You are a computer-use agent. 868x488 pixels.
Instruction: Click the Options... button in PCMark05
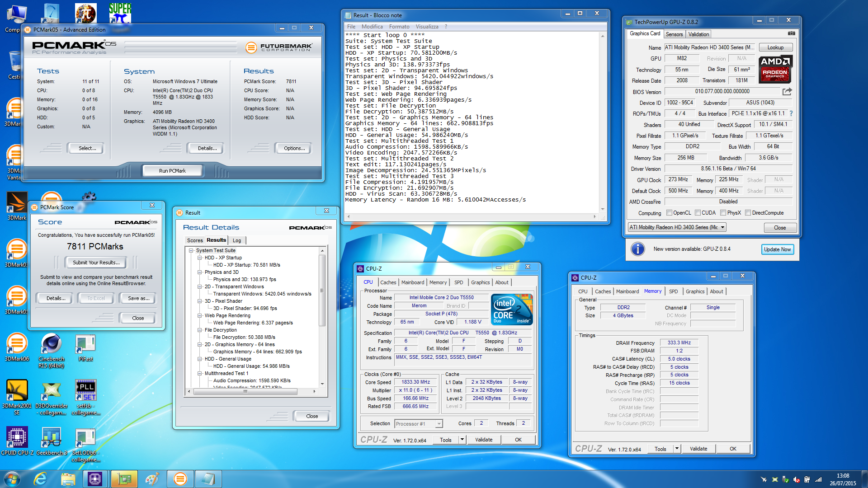tap(294, 148)
